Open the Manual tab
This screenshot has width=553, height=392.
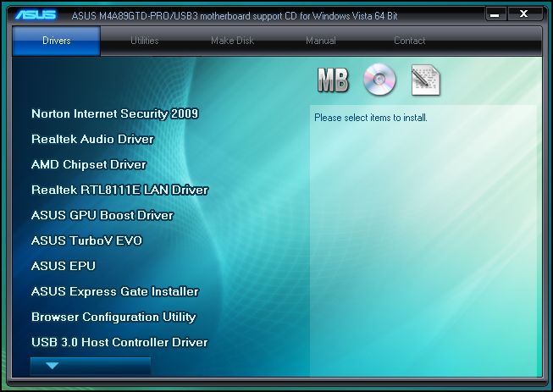[321, 41]
